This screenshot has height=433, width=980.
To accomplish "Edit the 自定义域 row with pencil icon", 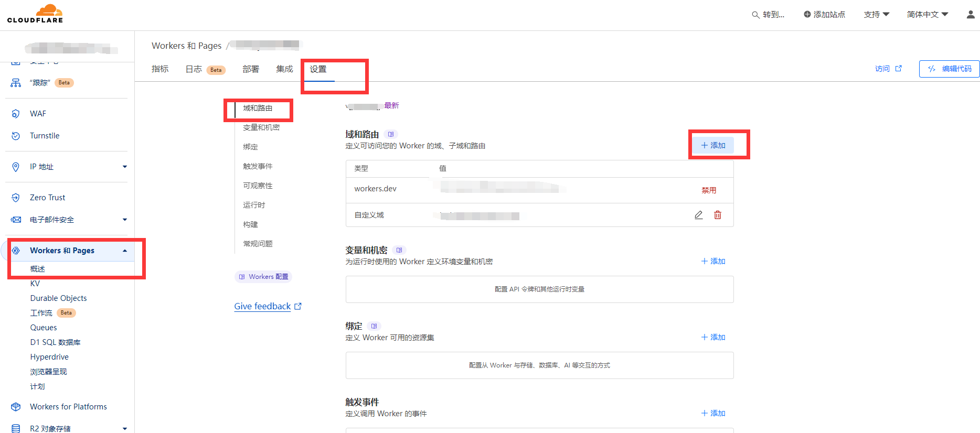I will tap(698, 215).
